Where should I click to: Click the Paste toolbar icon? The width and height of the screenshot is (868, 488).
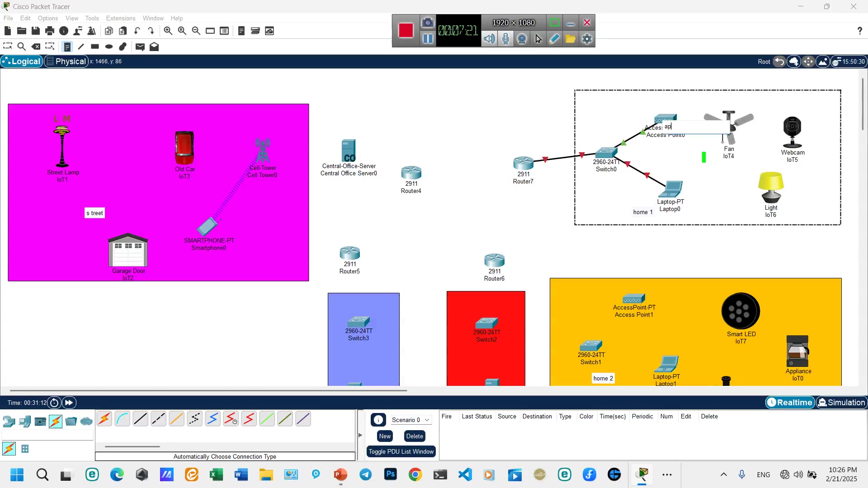pyautogui.click(x=123, y=31)
